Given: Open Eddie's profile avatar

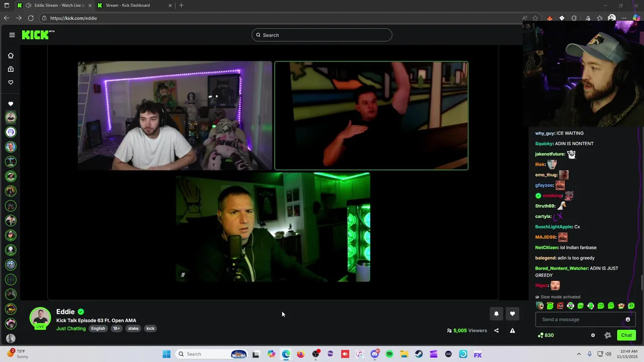Looking at the screenshot, I should point(40,318).
